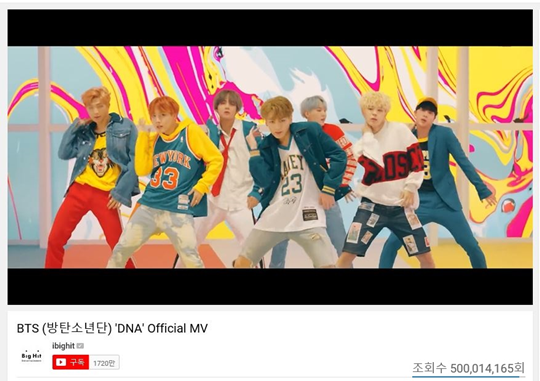The image size is (540, 381).
Task: Open the ibighit channel name link
Action: tap(63, 346)
